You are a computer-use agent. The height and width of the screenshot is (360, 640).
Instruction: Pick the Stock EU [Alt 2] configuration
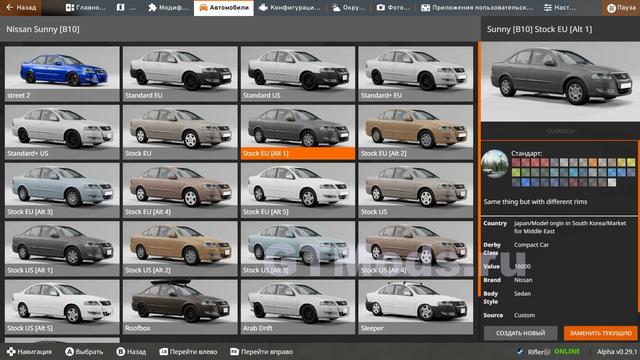tap(416, 132)
